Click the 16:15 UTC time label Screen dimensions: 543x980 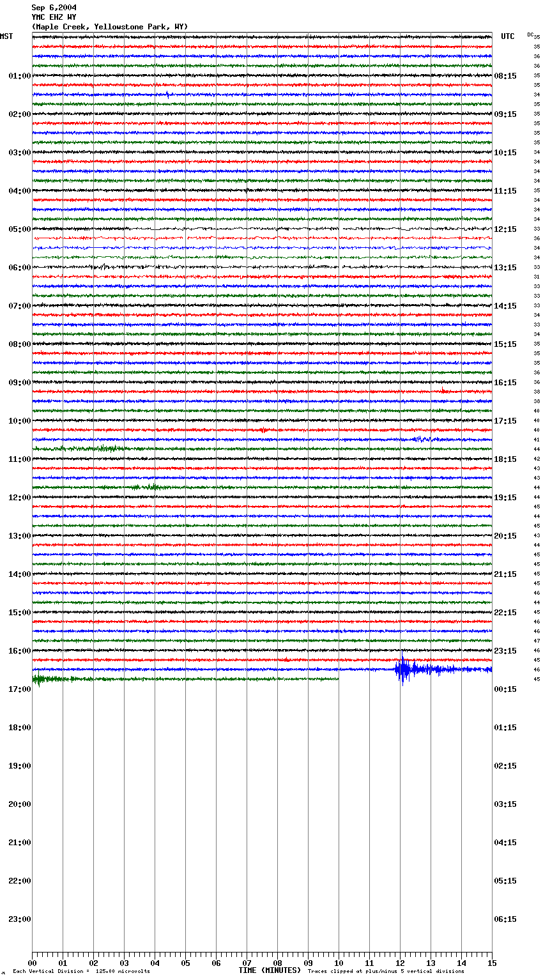click(505, 383)
